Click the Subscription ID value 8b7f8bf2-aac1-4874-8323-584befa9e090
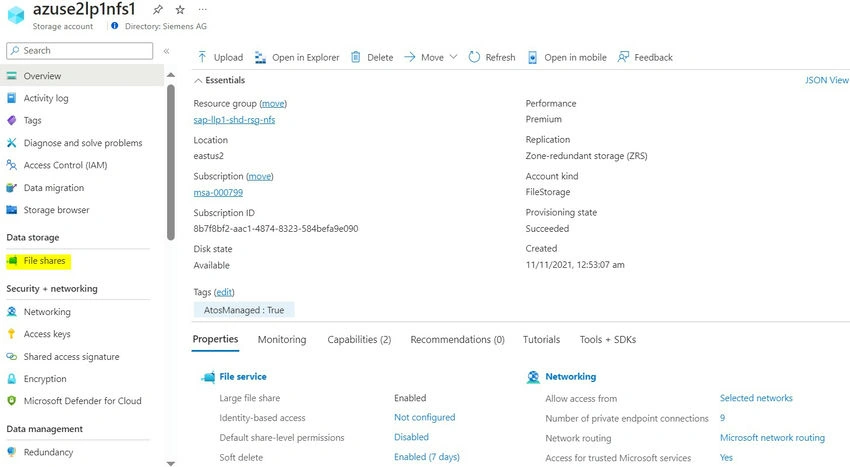The width and height of the screenshot is (850, 467). pyautogui.click(x=275, y=229)
